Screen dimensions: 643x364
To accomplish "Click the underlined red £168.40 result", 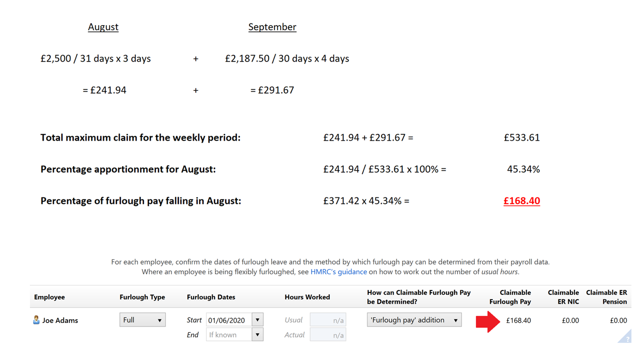I will click(522, 200).
